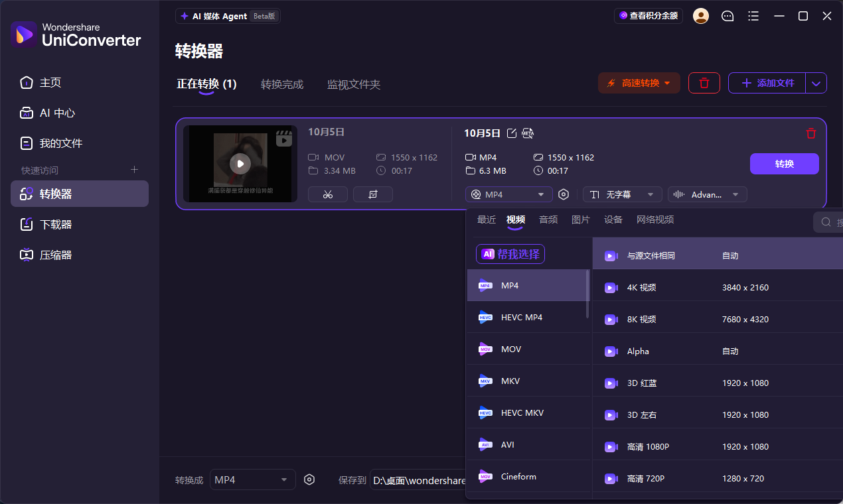
Task: Select Cineform format in list
Action: (x=527, y=476)
